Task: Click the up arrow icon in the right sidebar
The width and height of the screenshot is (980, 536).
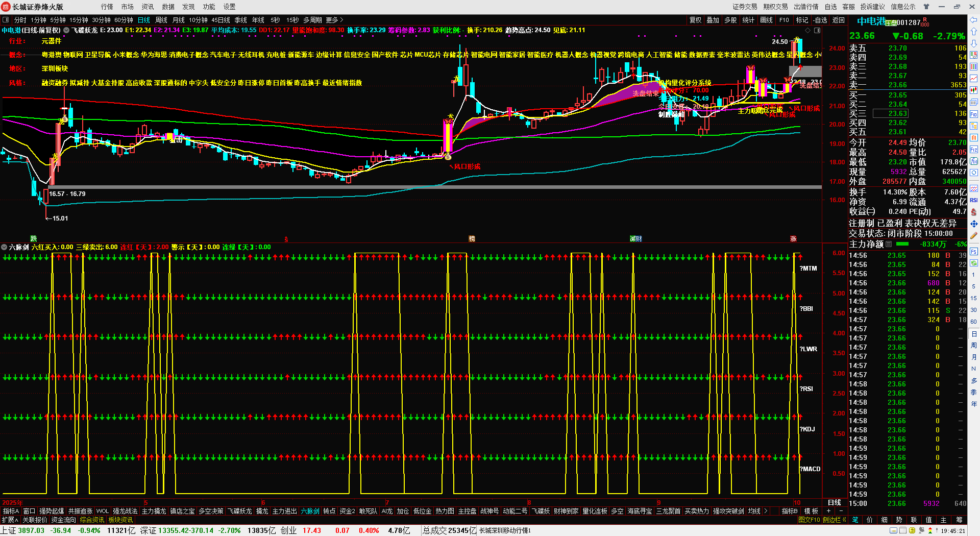Action: (x=973, y=32)
